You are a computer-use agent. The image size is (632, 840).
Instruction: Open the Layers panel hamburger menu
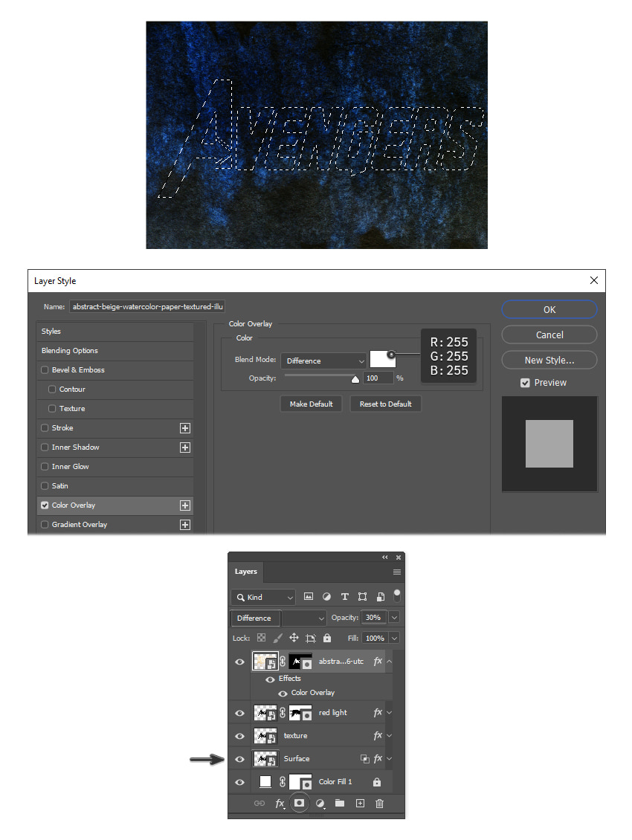click(x=397, y=572)
